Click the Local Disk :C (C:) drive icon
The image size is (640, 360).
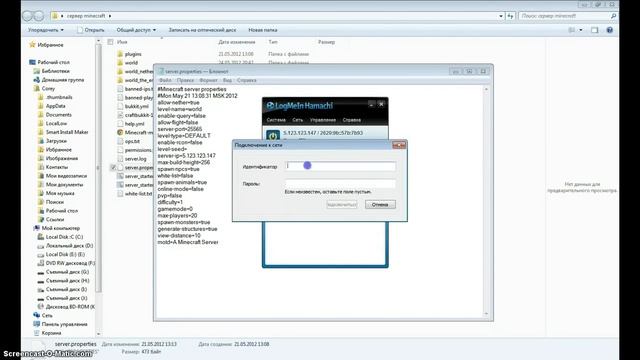point(40,237)
